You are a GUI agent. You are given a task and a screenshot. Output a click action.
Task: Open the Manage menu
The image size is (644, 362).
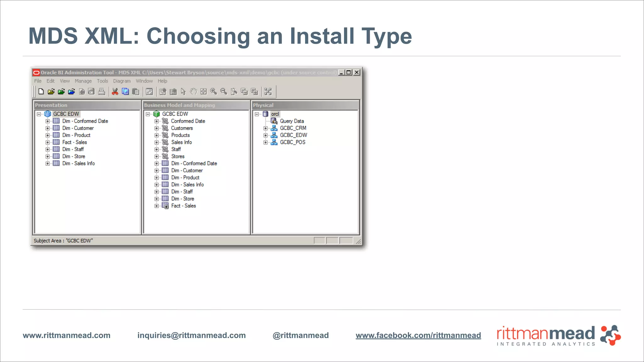tap(83, 81)
